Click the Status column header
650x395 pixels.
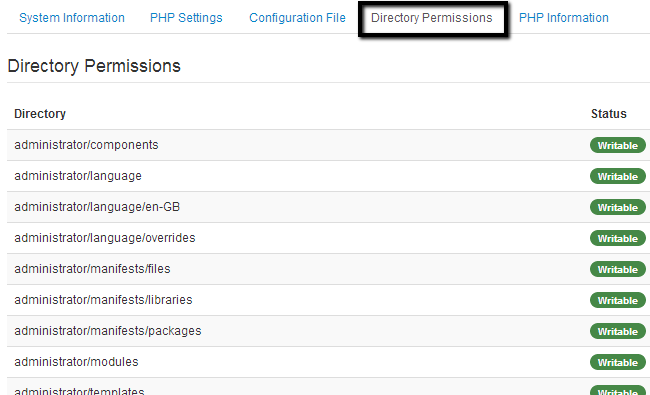[x=609, y=114]
